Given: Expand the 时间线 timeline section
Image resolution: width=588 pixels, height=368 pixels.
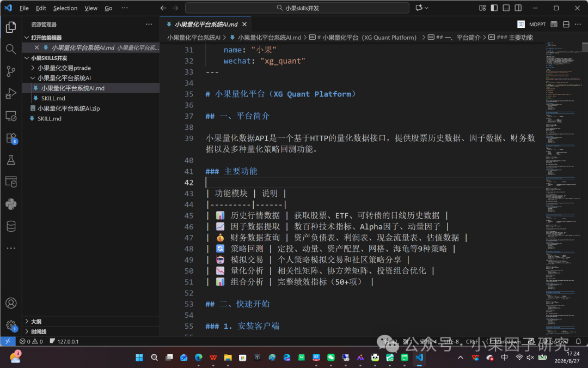Looking at the screenshot, I should click(27, 331).
